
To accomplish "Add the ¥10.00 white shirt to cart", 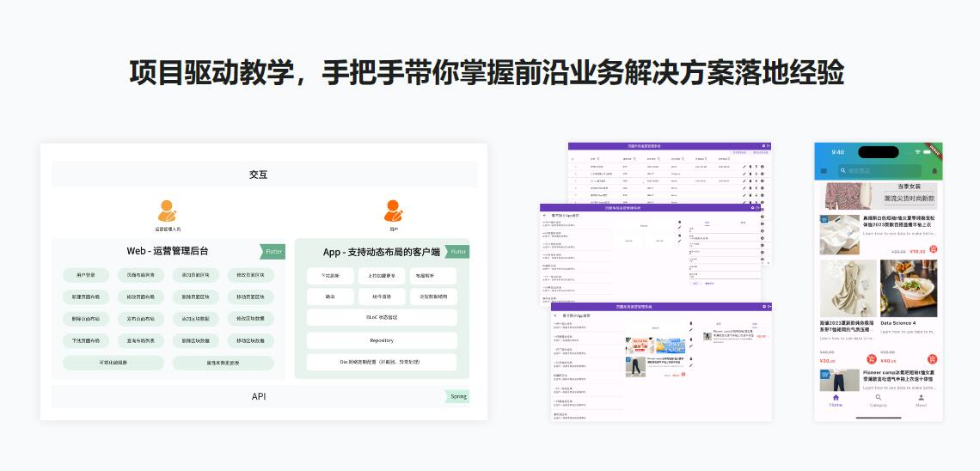I will click(x=933, y=250).
